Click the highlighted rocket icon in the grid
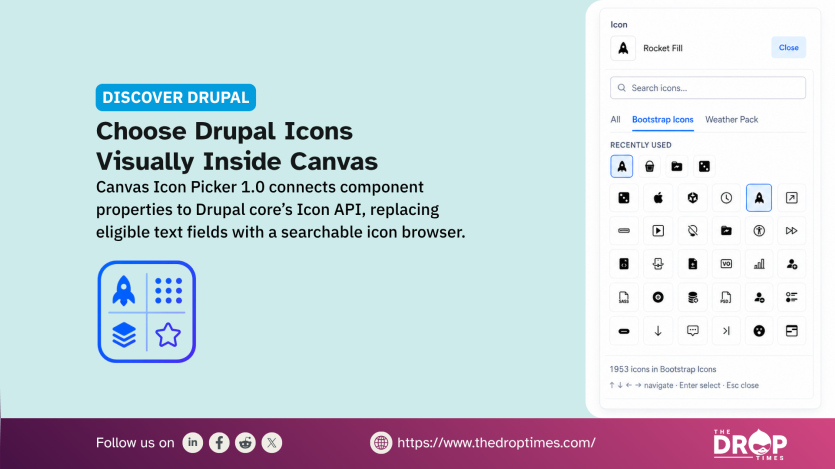The image size is (835, 469). (x=759, y=198)
